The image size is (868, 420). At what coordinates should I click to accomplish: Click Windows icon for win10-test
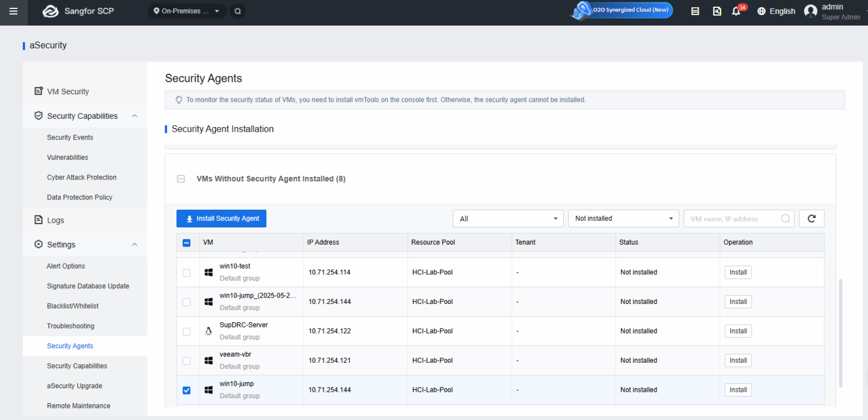(209, 272)
